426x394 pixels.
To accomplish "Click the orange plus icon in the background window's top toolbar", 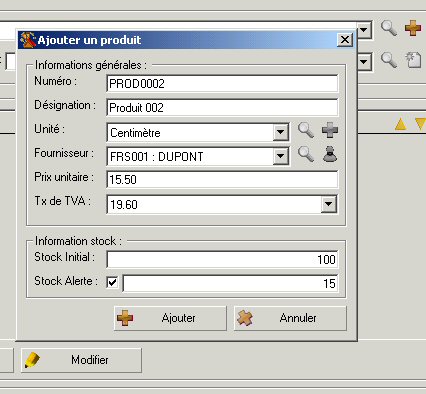I will (x=413, y=28).
